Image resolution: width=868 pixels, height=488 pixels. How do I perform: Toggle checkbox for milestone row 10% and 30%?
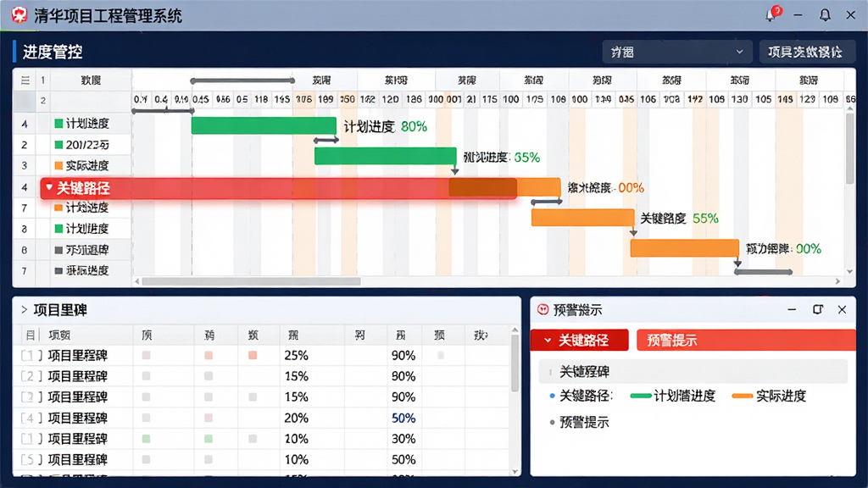[31, 440]
